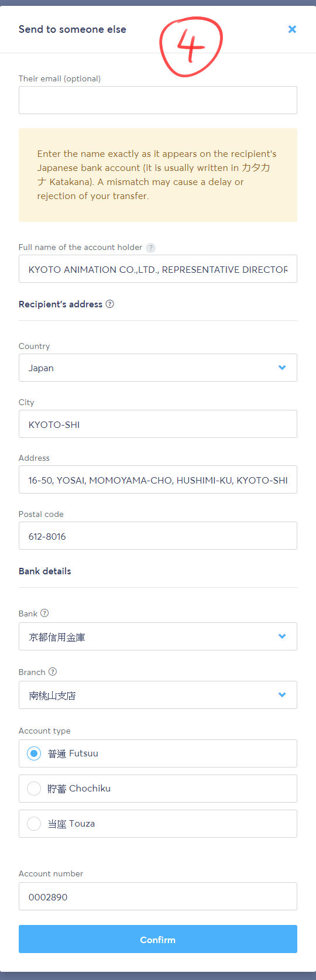Open the Branch dropdown showing 南桃山支店

pyautogui.click(x=158, y=695)
